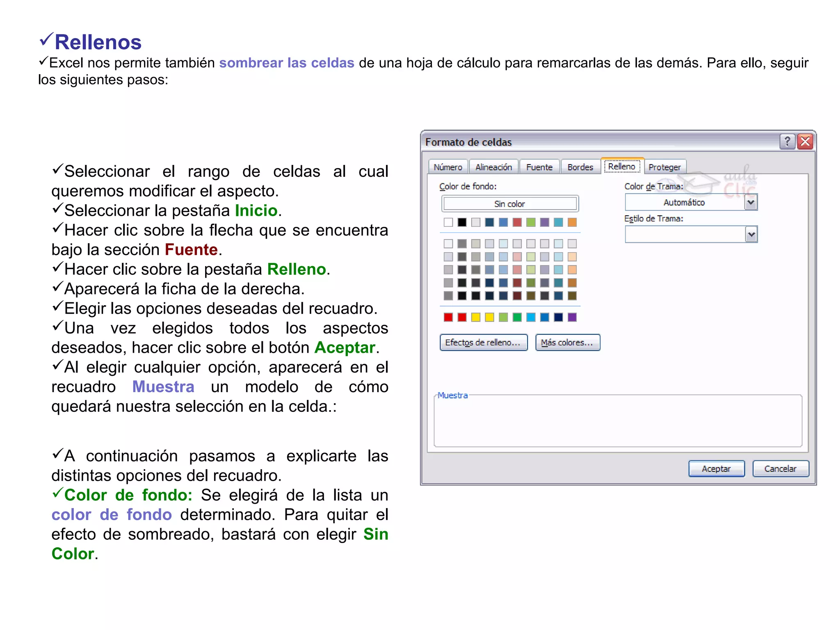
Task: Open the Color de Trama dropdown
Action: (x=751, y=202)
